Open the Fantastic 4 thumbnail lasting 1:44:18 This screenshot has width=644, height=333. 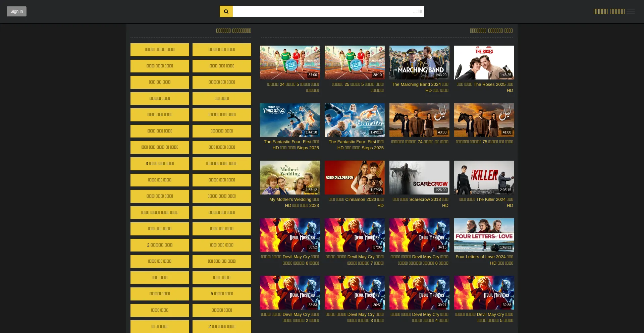click(x=290, y=120)
